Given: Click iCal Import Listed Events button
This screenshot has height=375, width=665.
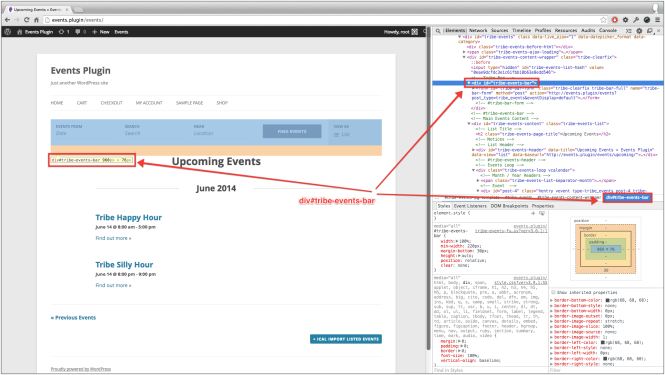Looking at the screenshot, I should click(x=346, y=339).
